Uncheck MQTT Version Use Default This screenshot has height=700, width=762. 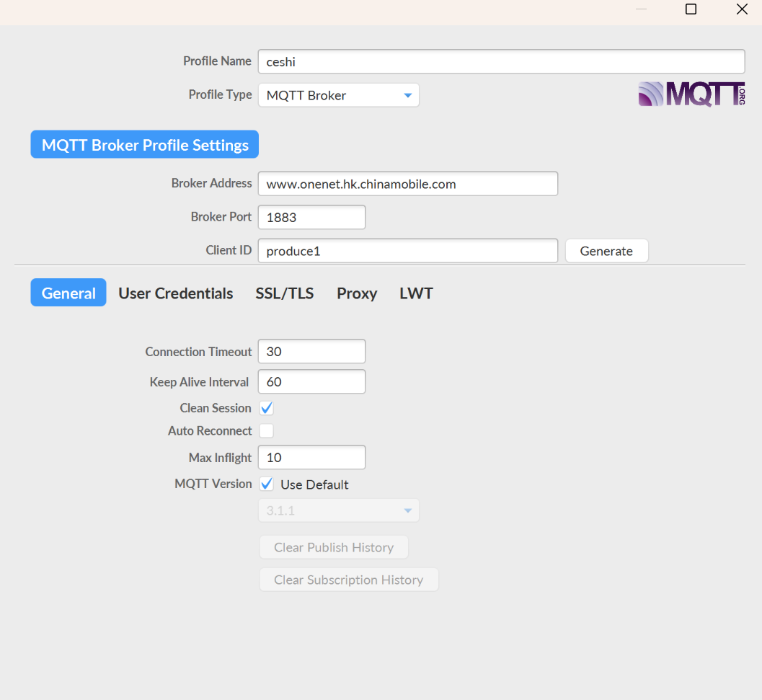pos(266,484)
